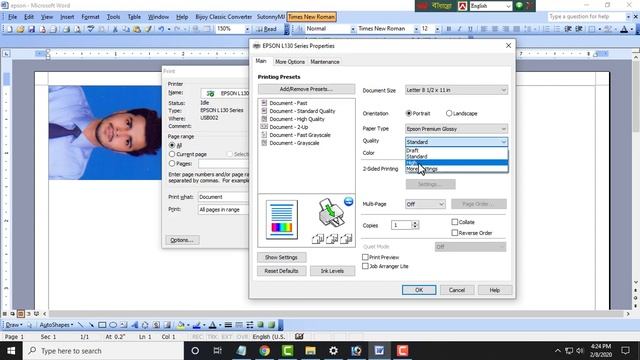640x360 pixels.
Task: Click the Underline formatting icon
Action: click(x=470, y=29)
